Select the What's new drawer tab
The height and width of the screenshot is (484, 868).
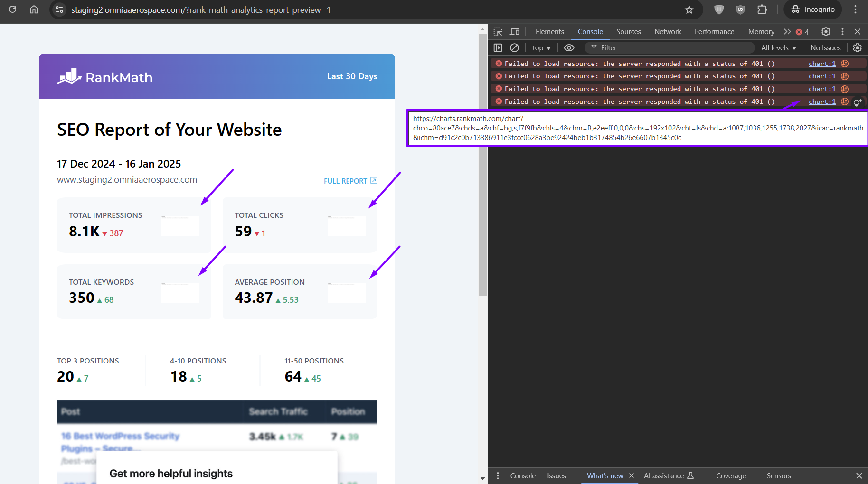pos(605,475)
